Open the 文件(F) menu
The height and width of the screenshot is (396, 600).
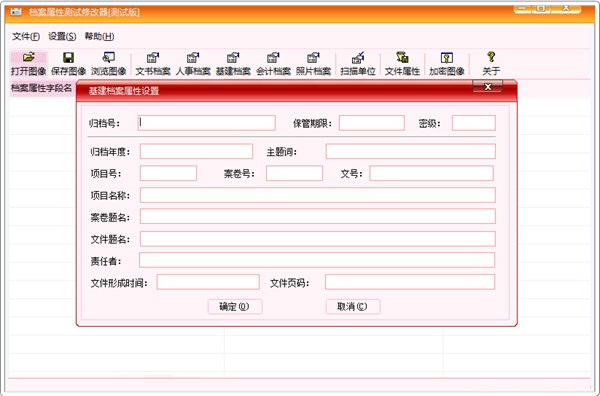(x=26, y=36)
